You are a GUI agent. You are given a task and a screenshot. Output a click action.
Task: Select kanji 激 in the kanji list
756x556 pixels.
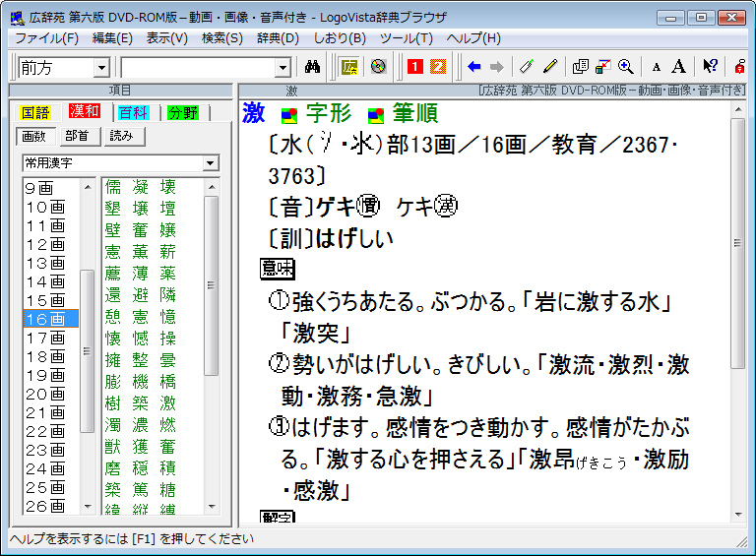(167, 403)
